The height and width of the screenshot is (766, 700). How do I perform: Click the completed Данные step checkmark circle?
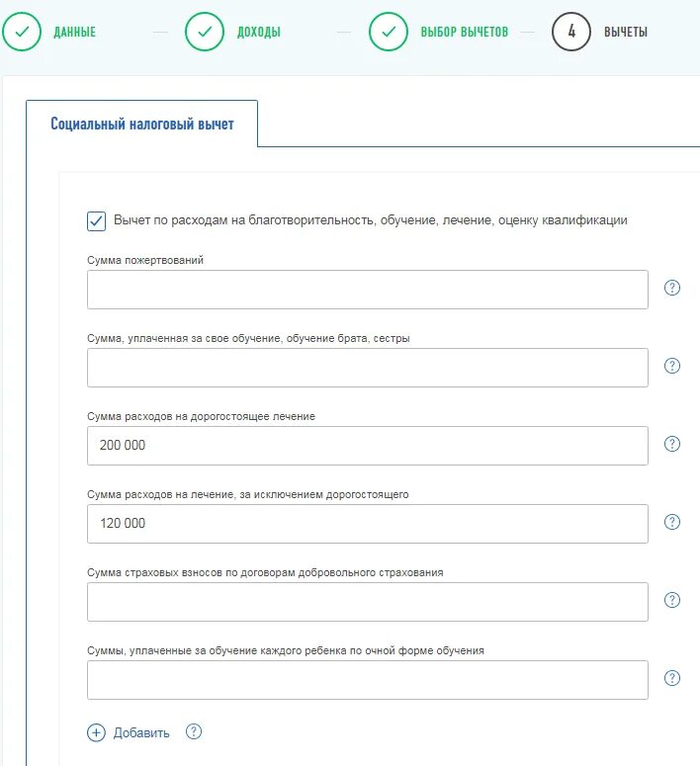coord(22,32)
